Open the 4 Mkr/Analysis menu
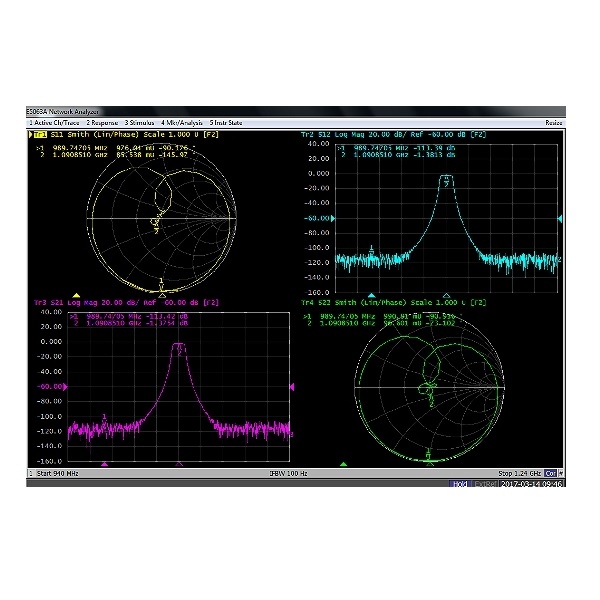The width and height of the screenshot is (600, 600). tap(182, 123)
